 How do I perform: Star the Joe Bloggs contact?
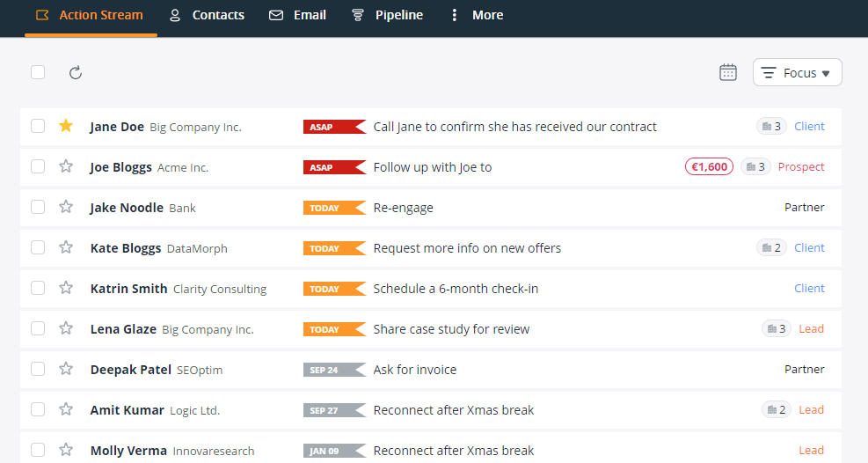click(66, 166)
